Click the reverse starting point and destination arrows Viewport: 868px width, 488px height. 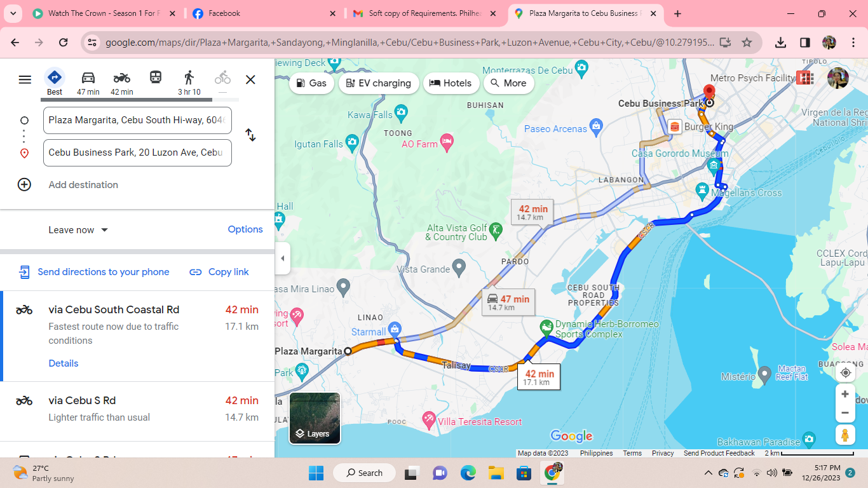pos(250,135)
